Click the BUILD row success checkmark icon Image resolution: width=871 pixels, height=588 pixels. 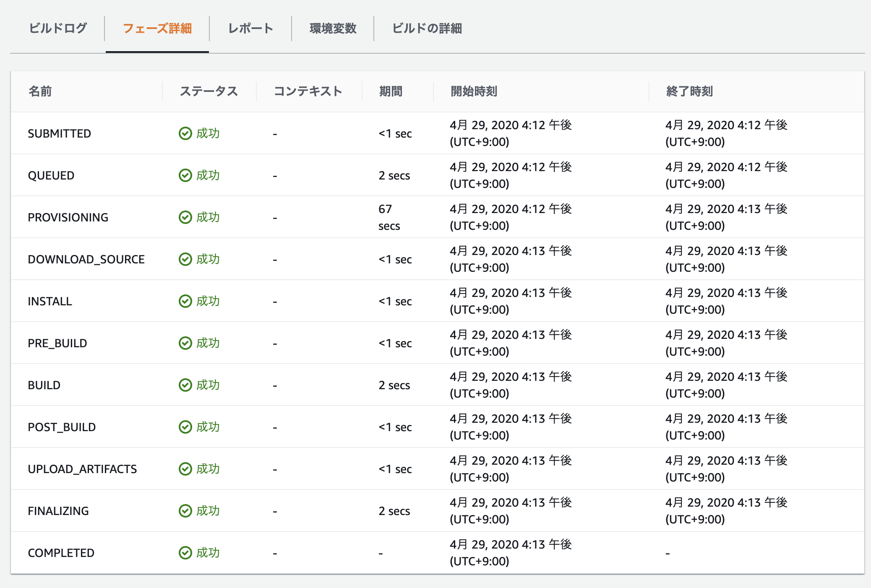(x=185, y=385)
